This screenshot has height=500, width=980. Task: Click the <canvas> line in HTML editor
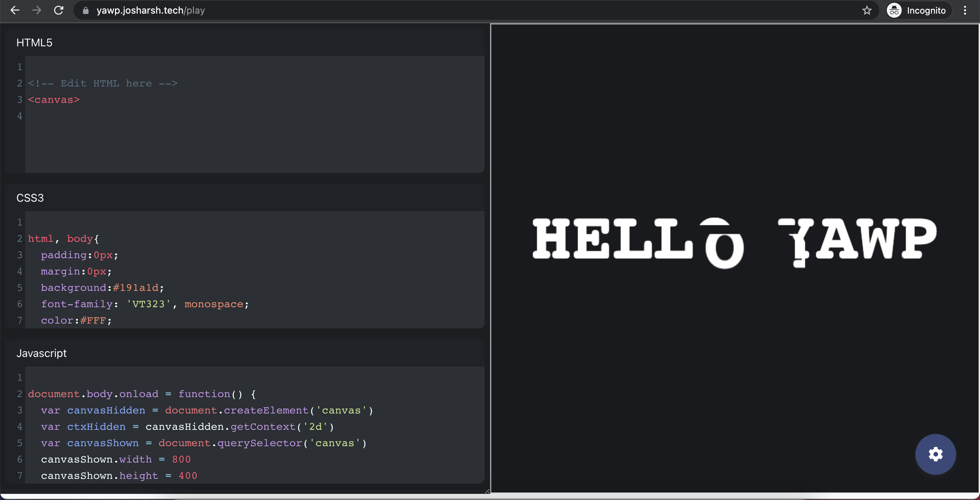point(54,100)
